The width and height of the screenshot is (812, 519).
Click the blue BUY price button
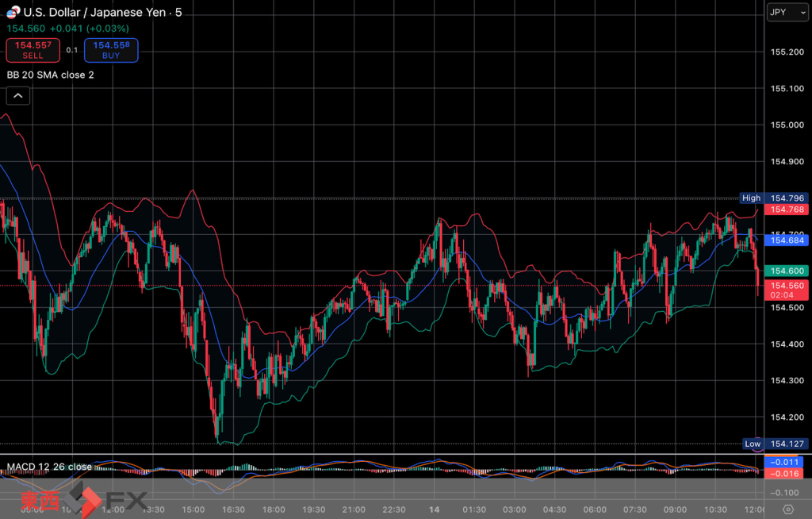pyautogui.click(x=110, y=50)
